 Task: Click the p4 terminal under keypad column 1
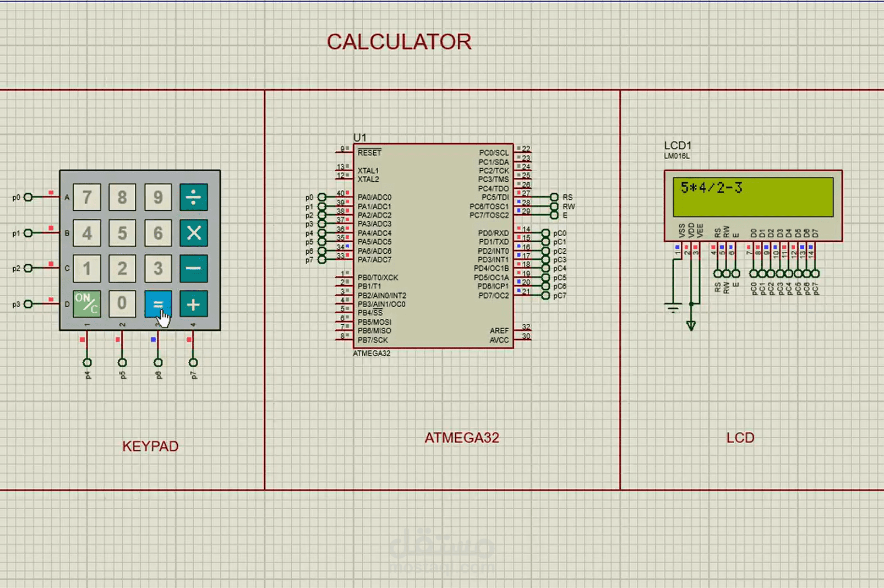(87, 362)
